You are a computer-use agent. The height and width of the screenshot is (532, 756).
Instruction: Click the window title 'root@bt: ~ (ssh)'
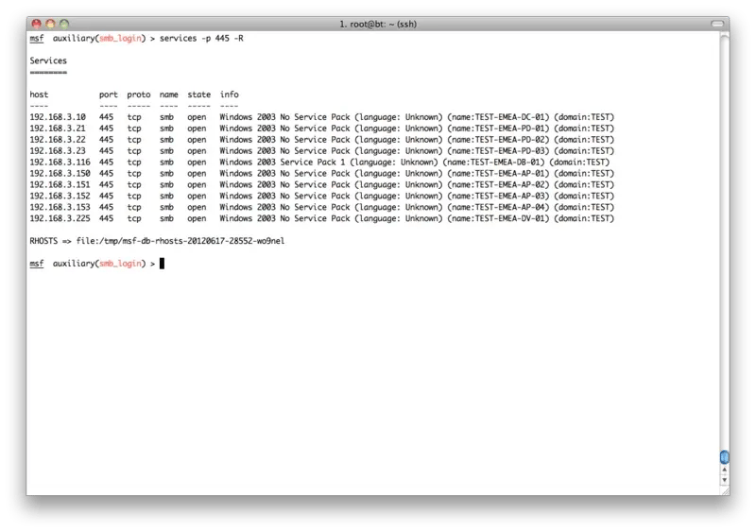(378, 21)
